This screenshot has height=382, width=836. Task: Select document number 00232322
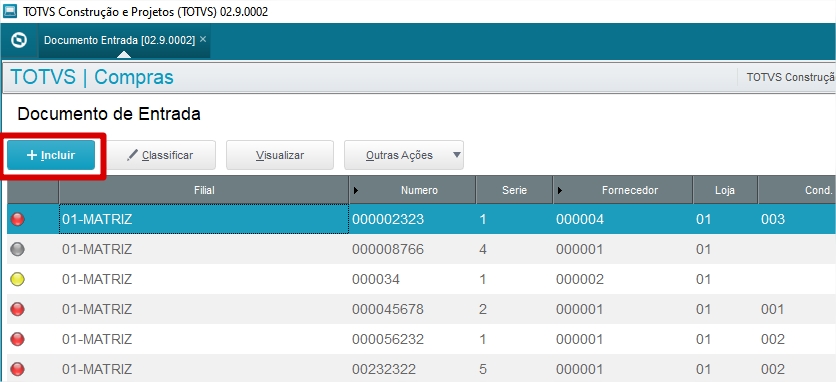[383, 369]
